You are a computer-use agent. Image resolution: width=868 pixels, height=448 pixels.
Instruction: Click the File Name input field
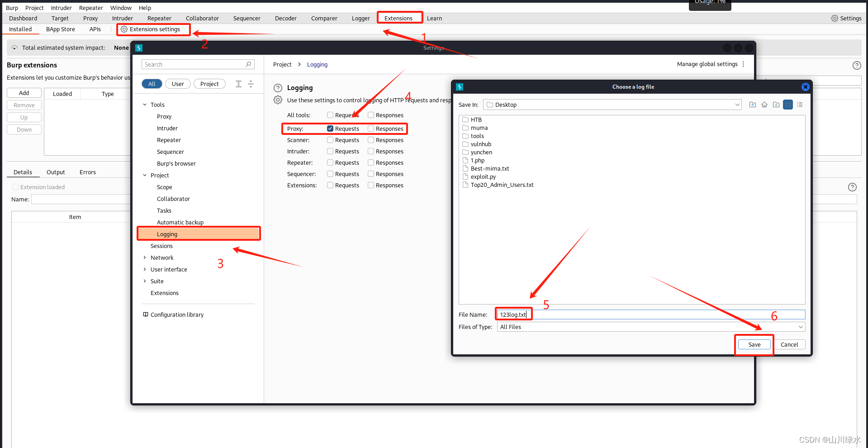point(651,315)
